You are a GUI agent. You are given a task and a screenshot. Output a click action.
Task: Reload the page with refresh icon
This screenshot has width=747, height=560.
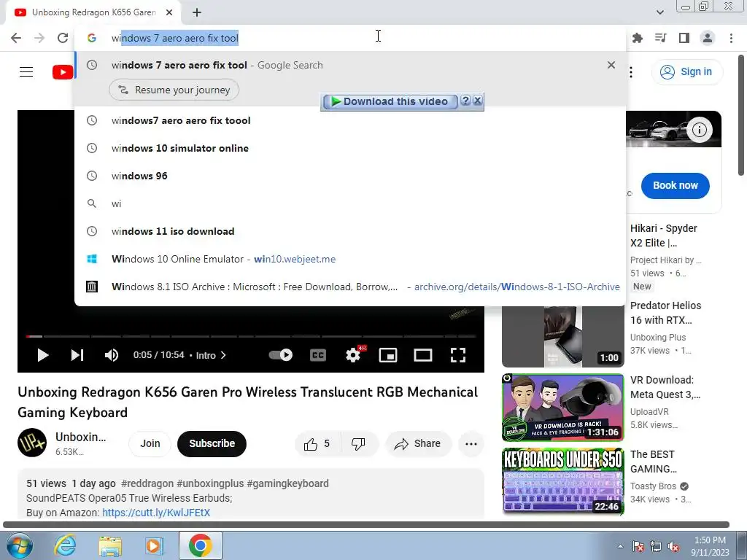pyautogui.click(x=63, y=38)
